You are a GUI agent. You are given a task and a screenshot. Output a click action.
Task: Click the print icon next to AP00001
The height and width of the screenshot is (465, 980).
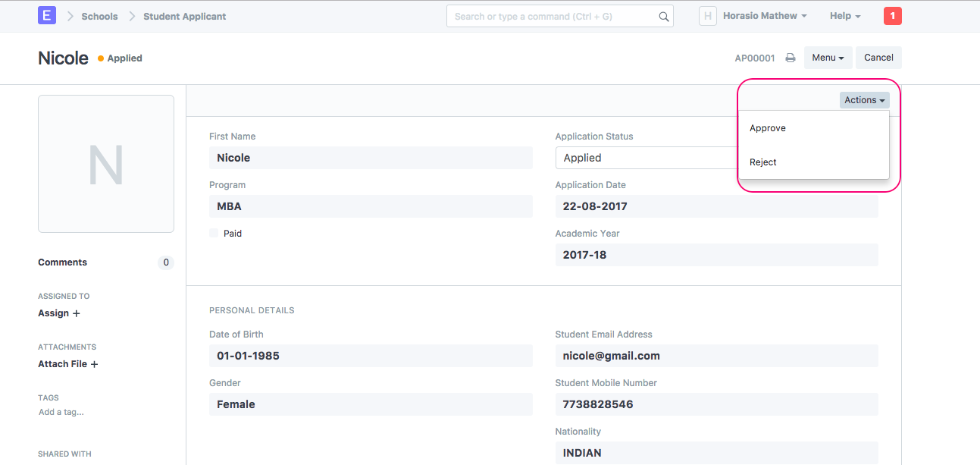[790, 58]
